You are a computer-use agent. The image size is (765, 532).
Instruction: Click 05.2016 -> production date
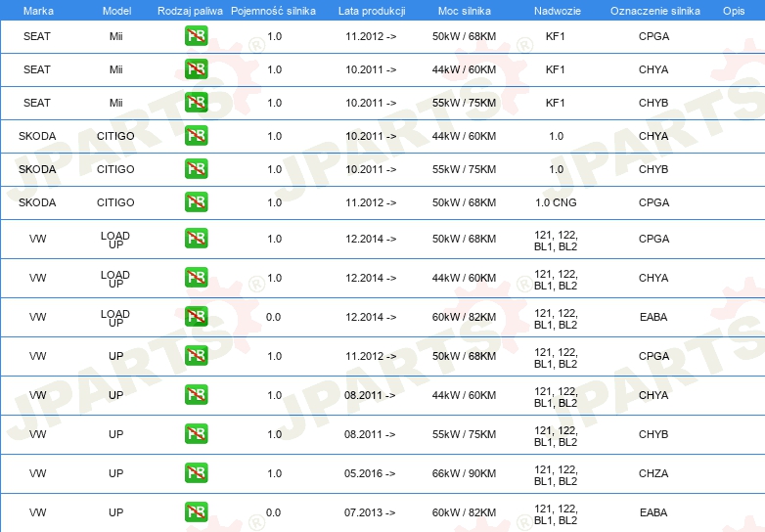pos(370,473)
